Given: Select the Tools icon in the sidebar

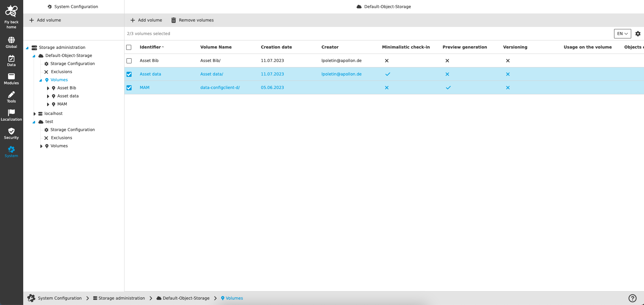Looking at the screenshot, I should (x=11, y=96).
